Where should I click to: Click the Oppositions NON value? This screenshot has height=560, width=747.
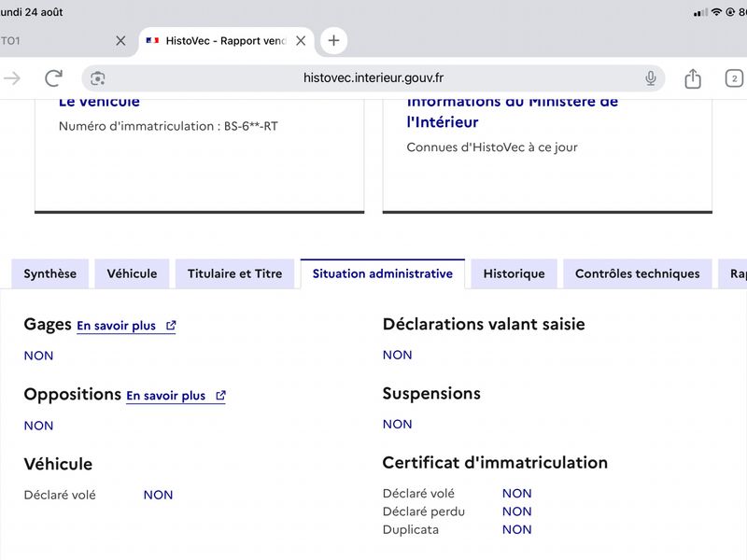pos(38,426)
